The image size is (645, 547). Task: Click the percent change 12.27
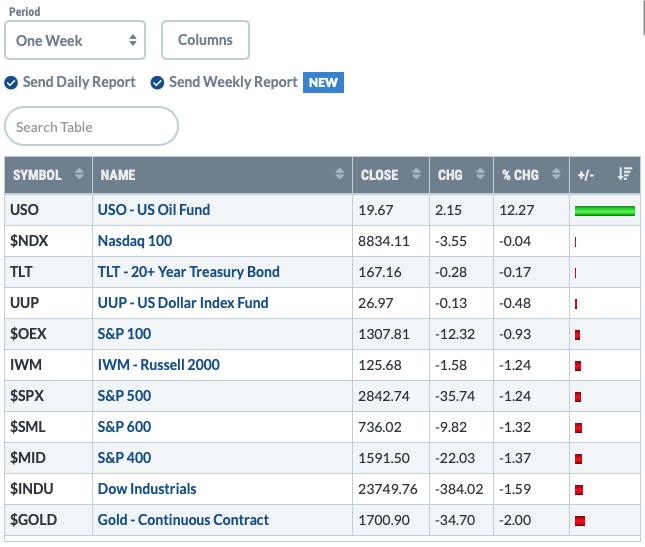coord(517,210)
